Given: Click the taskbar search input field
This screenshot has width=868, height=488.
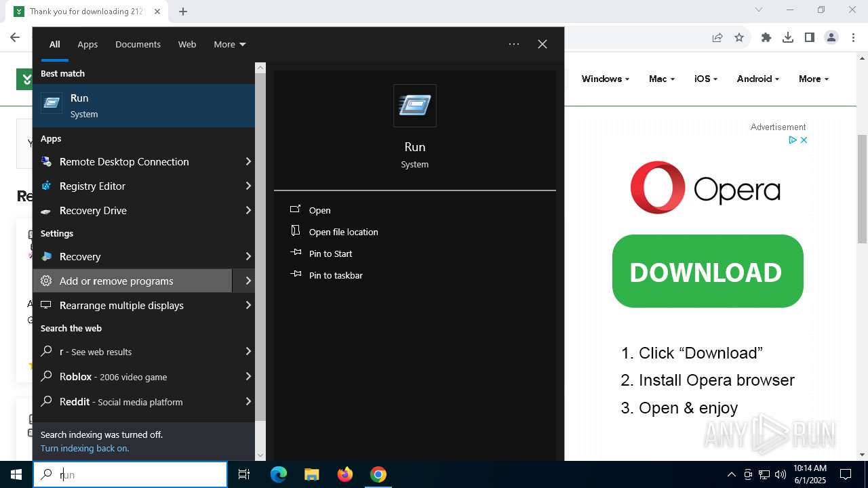Looking at the screenshot, I should [x=130, y=474].
